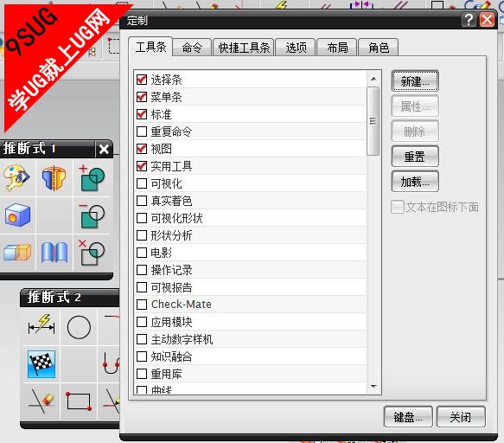Click the unite boolean icon with plus sign
504x443 pixels.
(92, 178)
